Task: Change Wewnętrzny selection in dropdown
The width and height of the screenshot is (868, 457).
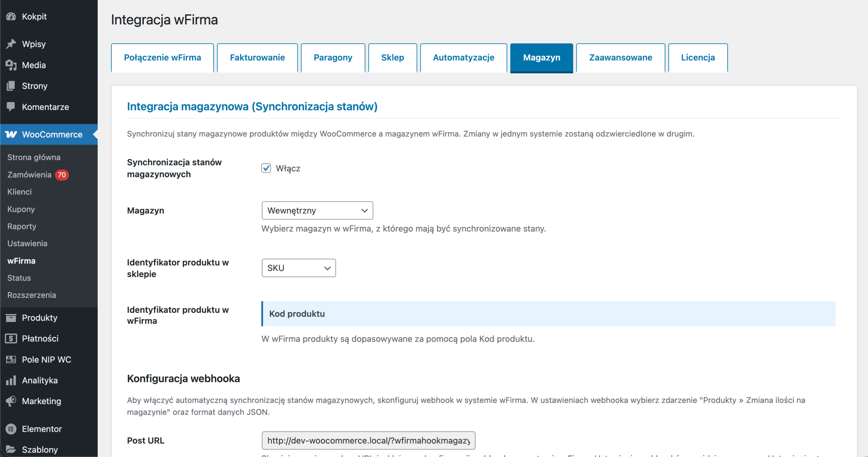Action: click(x=317, y=210)
